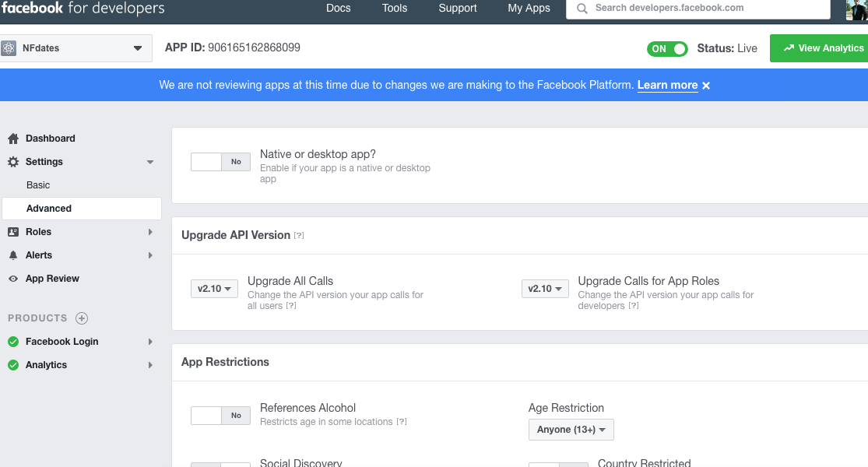Click the Dashboard home icon

(13, 139)
